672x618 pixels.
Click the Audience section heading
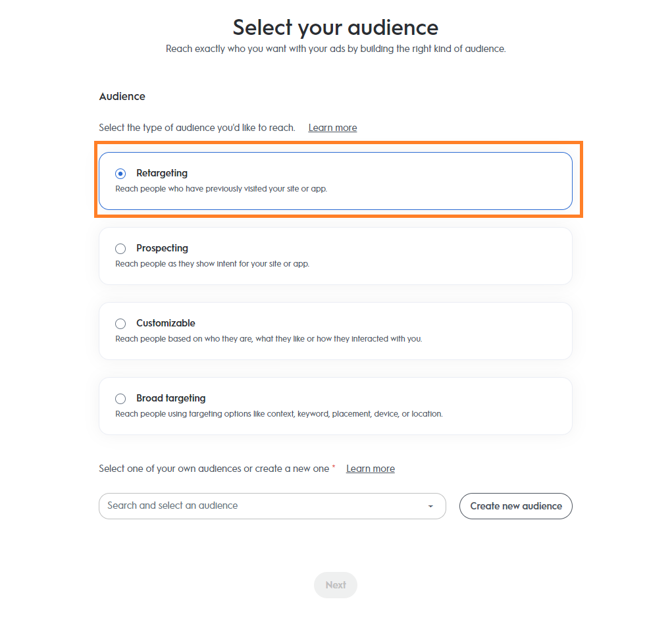pos(122,96)
